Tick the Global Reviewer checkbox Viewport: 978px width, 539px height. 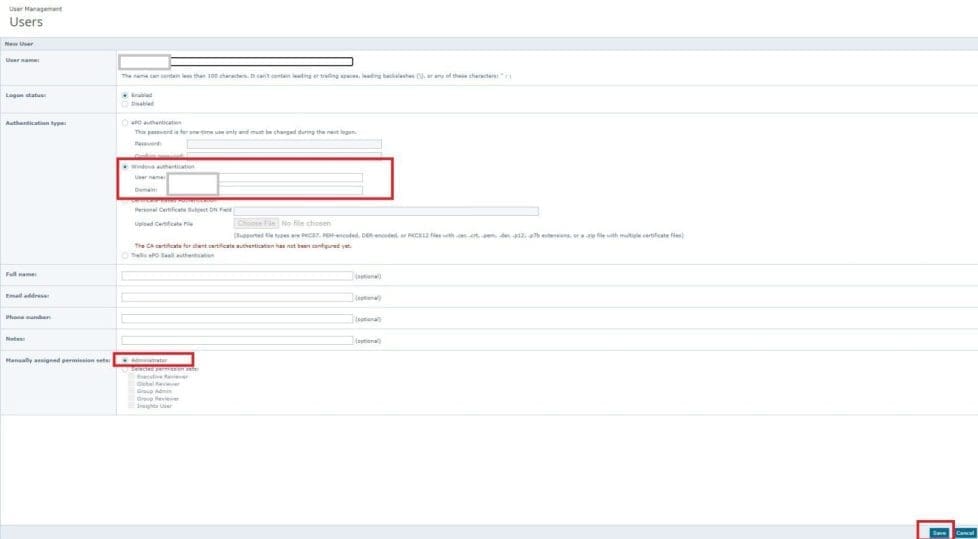pos(131,384)
